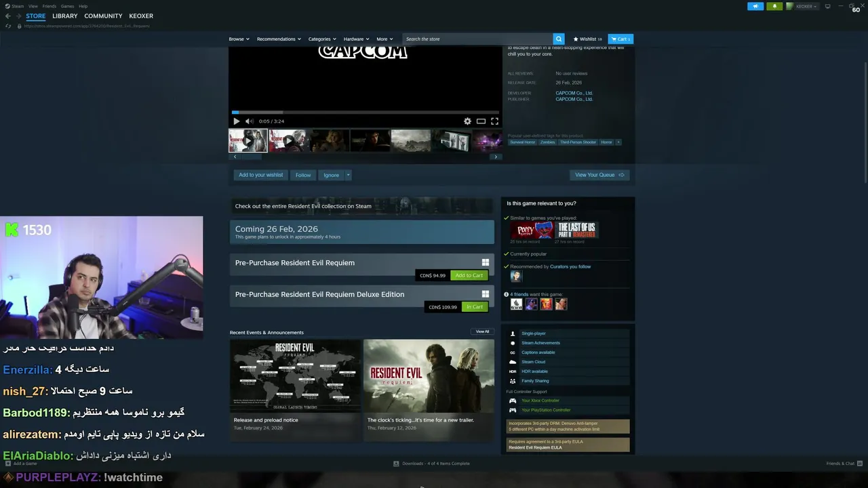Click In Cart for Deluxe Edition

click(x=475, y=307)
